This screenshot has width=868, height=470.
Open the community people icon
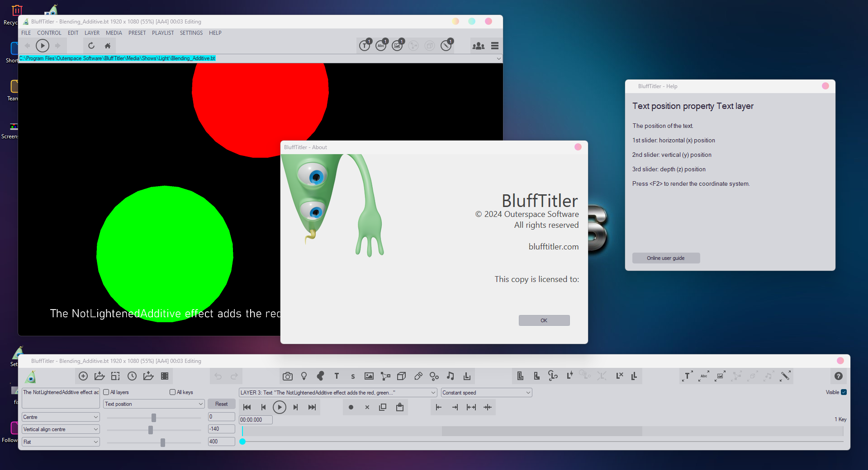479,46
